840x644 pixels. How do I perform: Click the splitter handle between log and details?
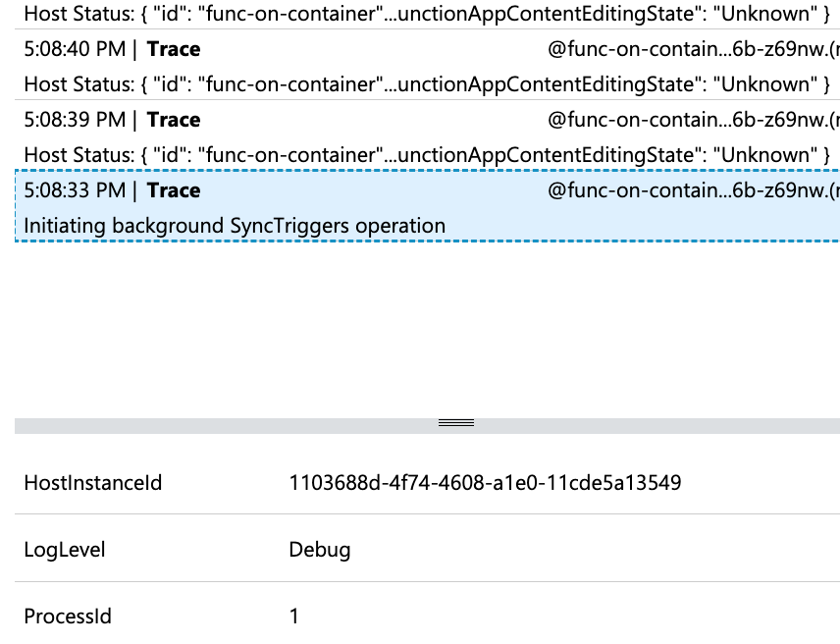pyautogui.click(x=455, y=422)
